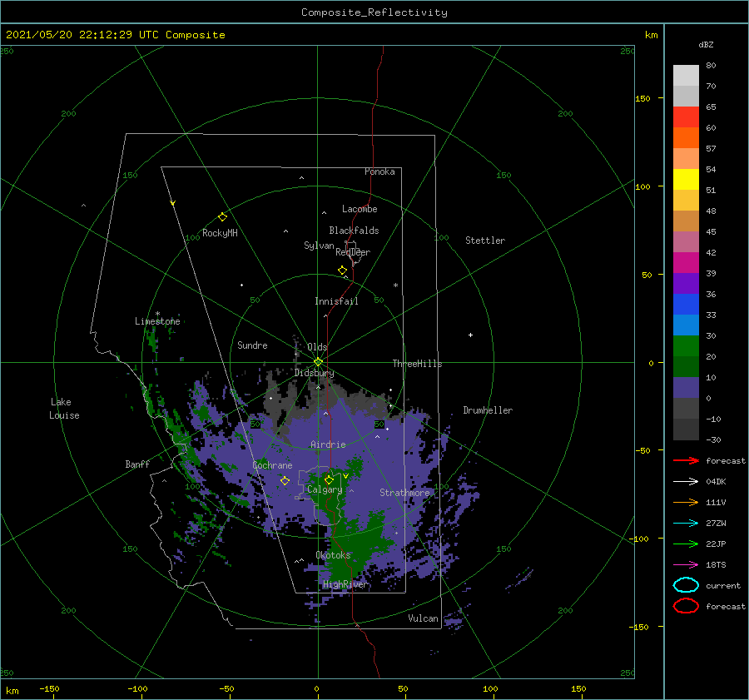The width and height of the screenshot is (749, 700).
Task: Click the Okotoks city label
Action: coord(333,555)
